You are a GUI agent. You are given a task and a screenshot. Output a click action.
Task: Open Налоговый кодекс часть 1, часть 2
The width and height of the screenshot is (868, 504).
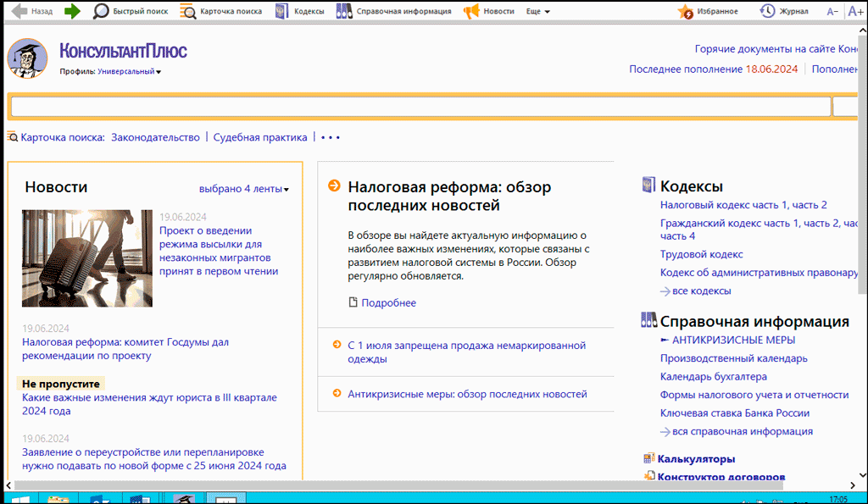click(743, 205)
